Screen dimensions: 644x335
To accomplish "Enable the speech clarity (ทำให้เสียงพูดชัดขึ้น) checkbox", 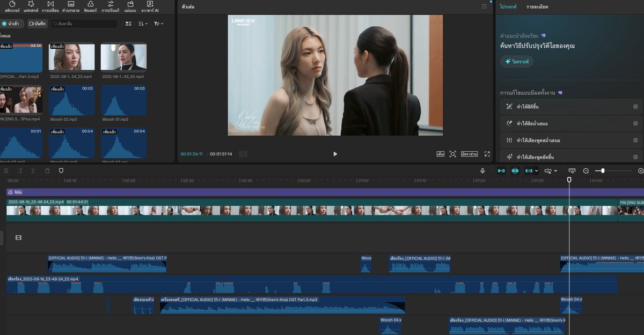I will pos(635,157).
